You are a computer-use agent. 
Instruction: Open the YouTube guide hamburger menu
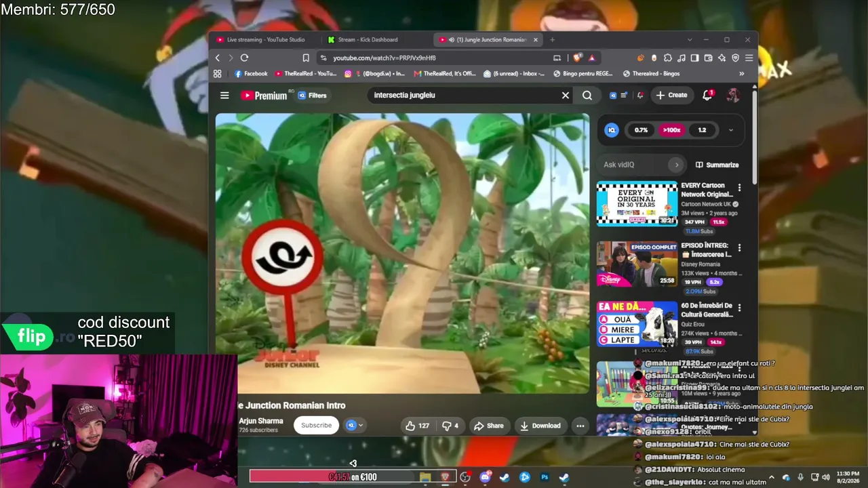[x=224, y=96]
